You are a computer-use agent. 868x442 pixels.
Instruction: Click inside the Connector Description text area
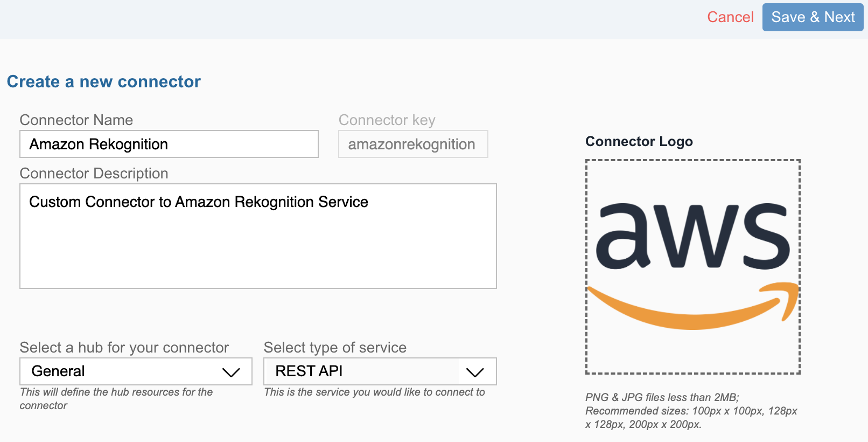pyautogui.click(x=258, y=236)
